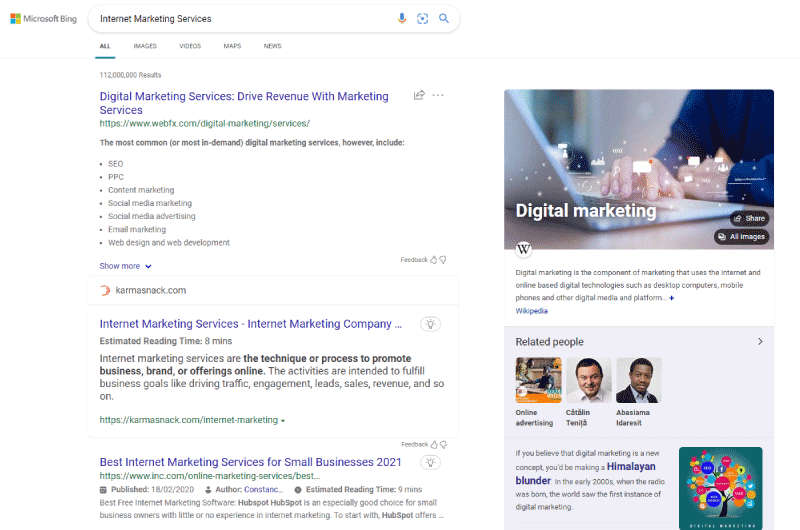Click lightbulb icon beside Internet Marketing Company result
This screenshot has width=800, height=530.
click(431, 324)
